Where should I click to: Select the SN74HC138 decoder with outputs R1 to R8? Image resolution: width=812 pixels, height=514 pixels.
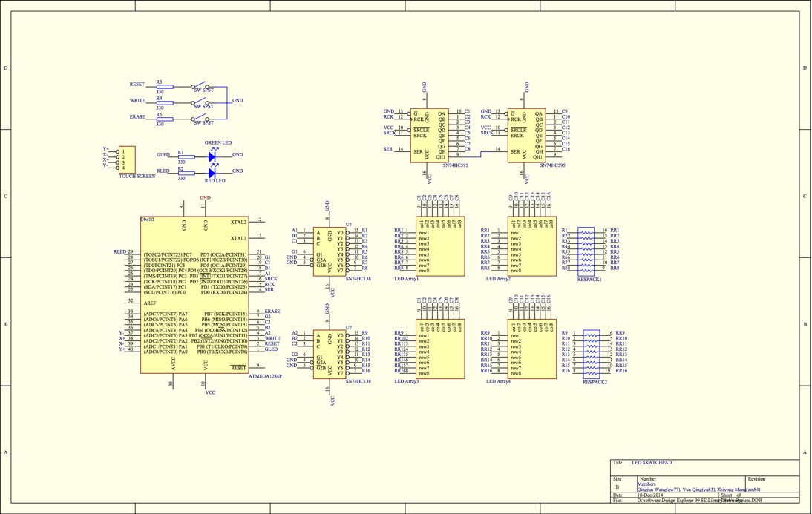(x=330, y=251)
